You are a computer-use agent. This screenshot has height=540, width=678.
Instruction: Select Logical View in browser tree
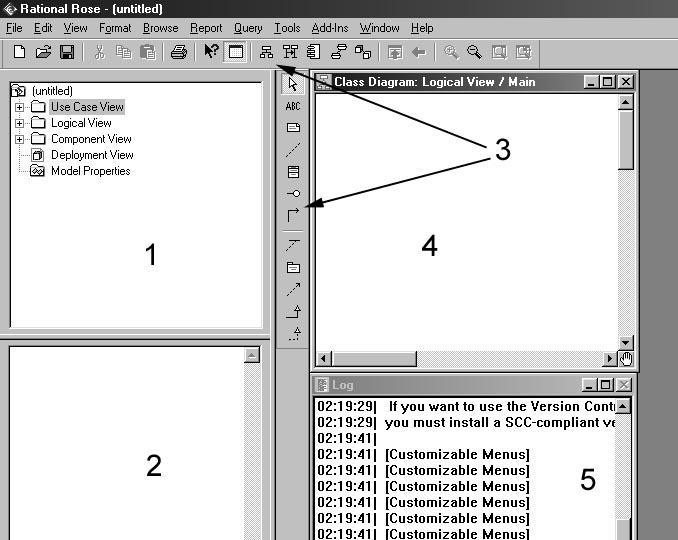pos(81,123)
